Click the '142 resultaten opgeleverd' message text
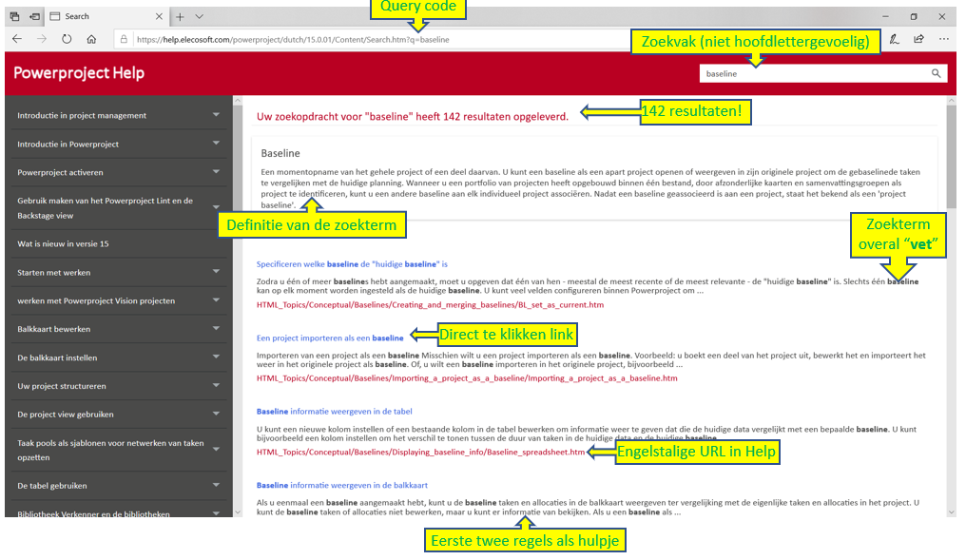Viewport: 966px width, 560px height. pyautogui.click(x=412, y=116)
